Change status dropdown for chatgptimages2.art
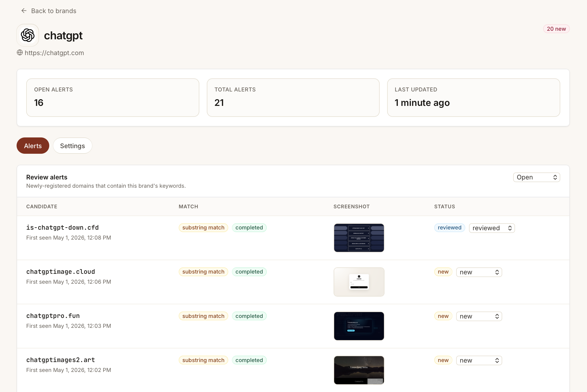This screenshot has width=587, height=392. pyautogui.click(x=479, y=360)
